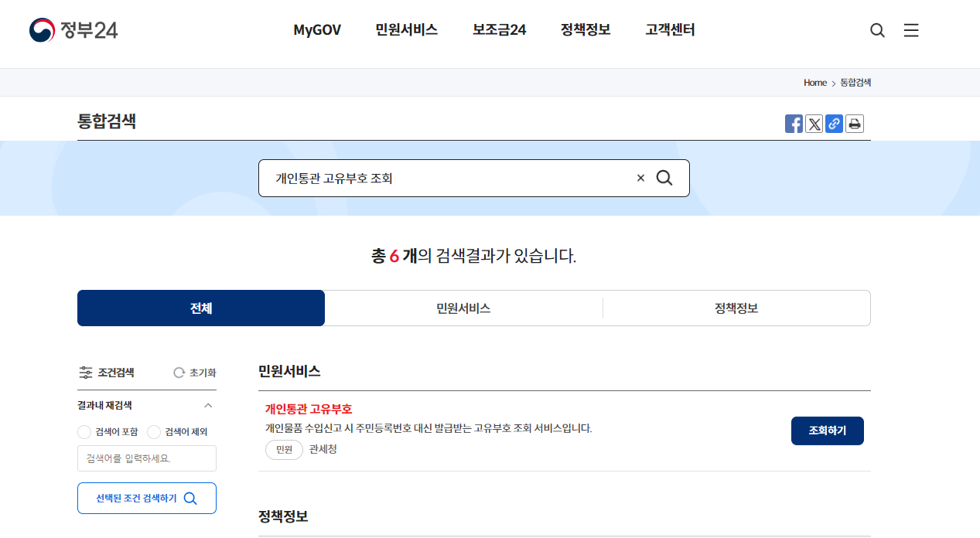The image size is (980, 538).
Task: Open search from the header magnifier icon
Action: [x=877, y=30]
